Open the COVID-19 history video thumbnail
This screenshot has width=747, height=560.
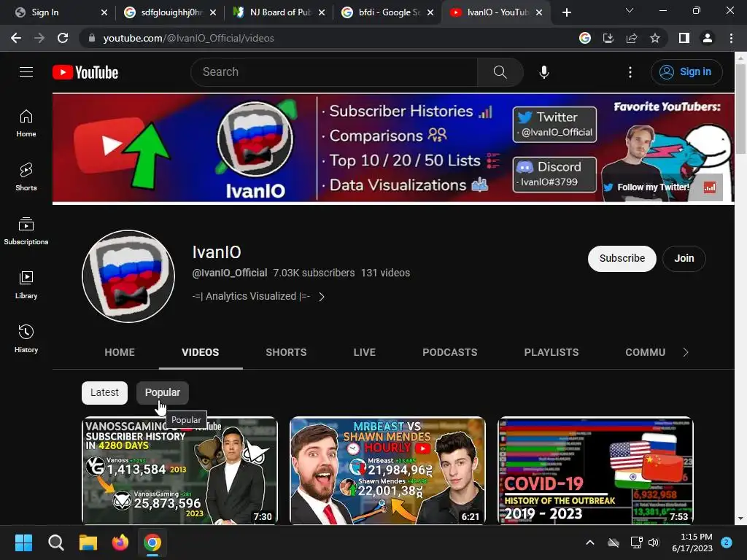pyautogui.click(x=595, y=470)
